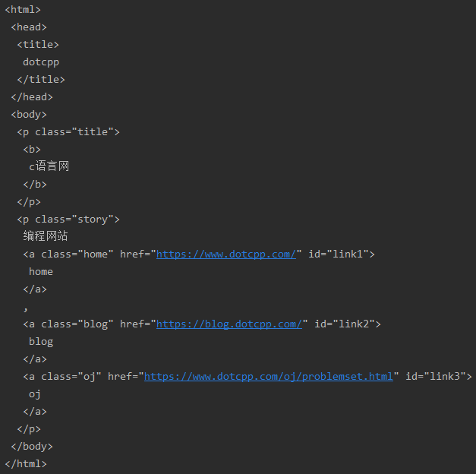Click the closing </title> tag
This screenshot has width=476, height=474.
(41, 79)
